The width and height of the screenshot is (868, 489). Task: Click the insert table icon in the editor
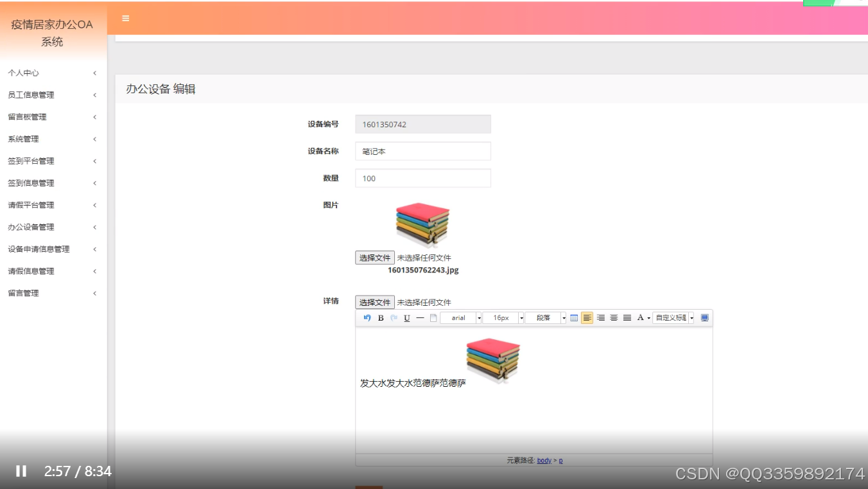pyautogui.click(x=574, y=318)
